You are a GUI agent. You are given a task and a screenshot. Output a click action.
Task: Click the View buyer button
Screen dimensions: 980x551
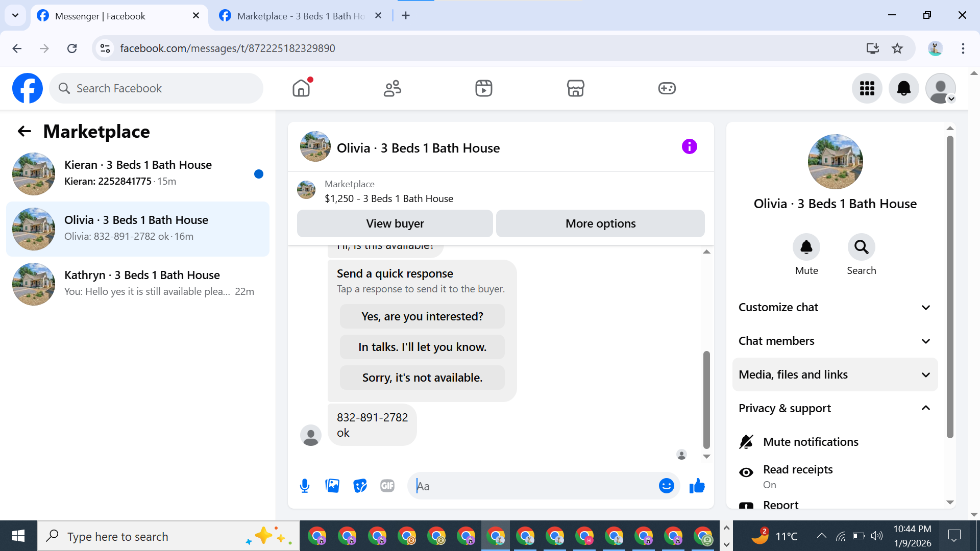click(x=395, y=223)
